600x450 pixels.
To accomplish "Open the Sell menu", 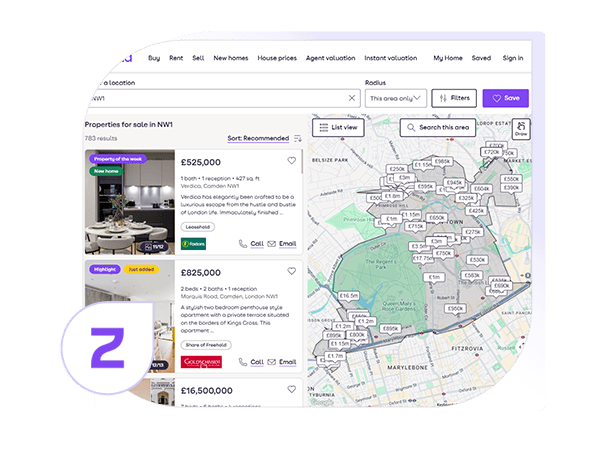I will tap(198, 58).
